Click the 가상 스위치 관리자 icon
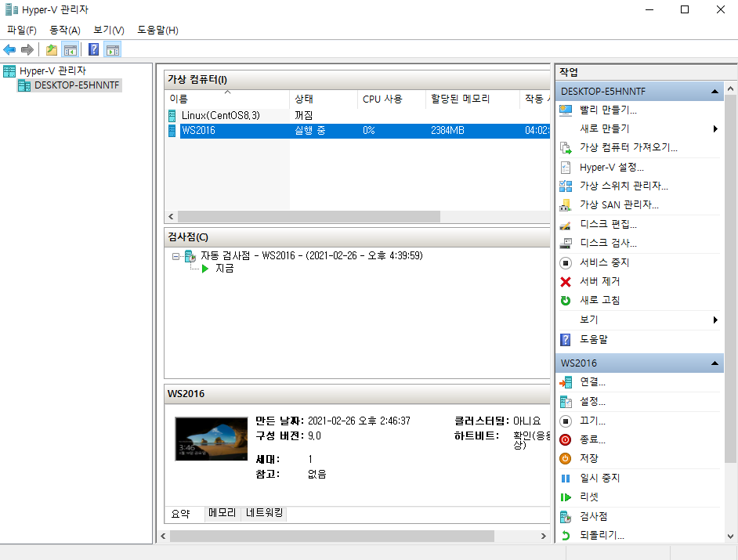This screenshot has height=560, width=738. tap(566, 186)
